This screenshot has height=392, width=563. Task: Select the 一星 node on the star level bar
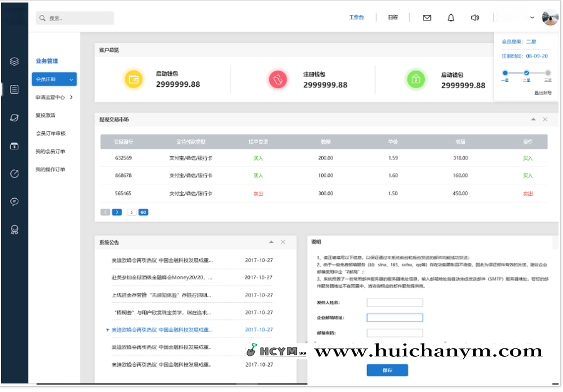click(506, 72)
